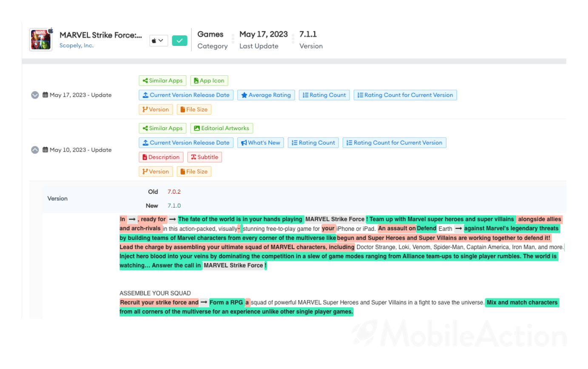The width and height of the screenshot is (588, 369).
Task: Click the green checkmark tracking button
Action: pos(179,41)
